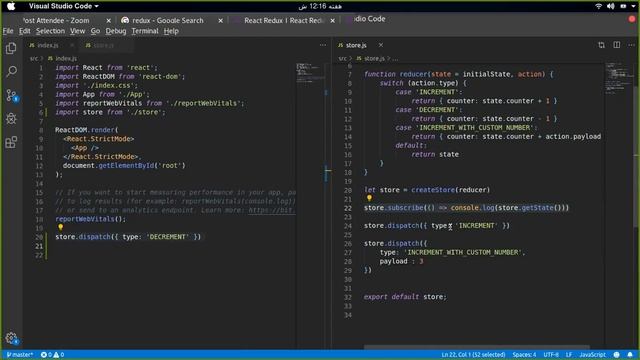Viewport: 640px width, 360px height.
Task: Close the Zoom attendee tab
Action: [108, 20]
